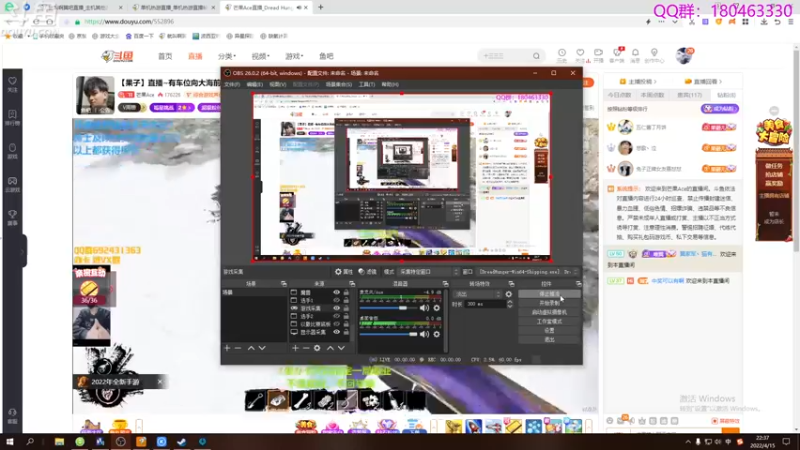Toggle lock on 游戏采集 source
The height and width of the screenshot is (450, 800).
coord(346,308)
